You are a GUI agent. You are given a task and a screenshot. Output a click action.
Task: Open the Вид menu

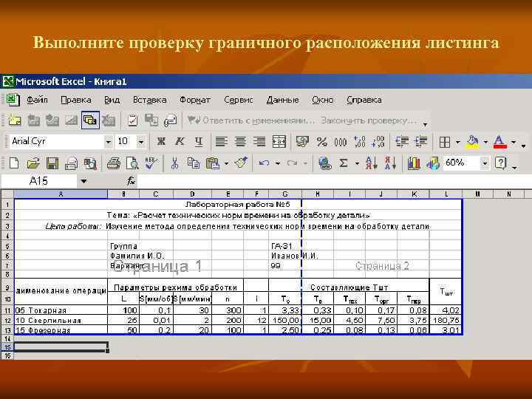tap(112, 100)
